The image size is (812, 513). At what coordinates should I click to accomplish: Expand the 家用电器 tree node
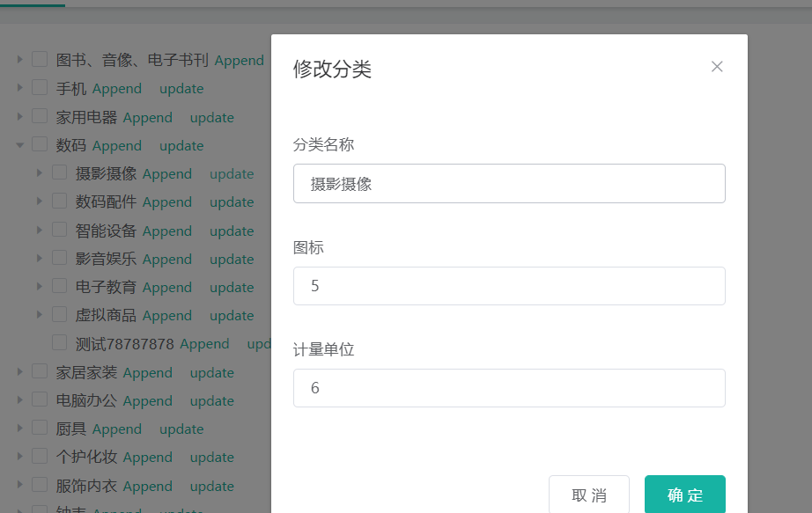click(x=19, y=116)
